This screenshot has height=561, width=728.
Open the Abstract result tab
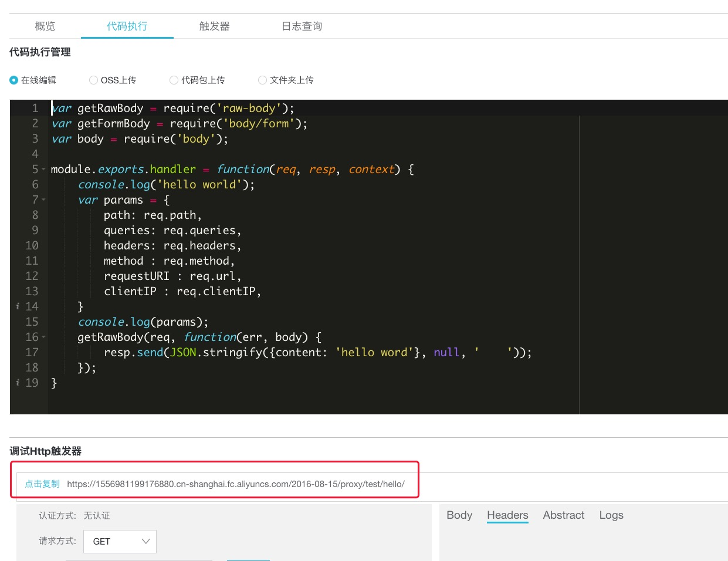pyautogui.click(x=564, y=515)
